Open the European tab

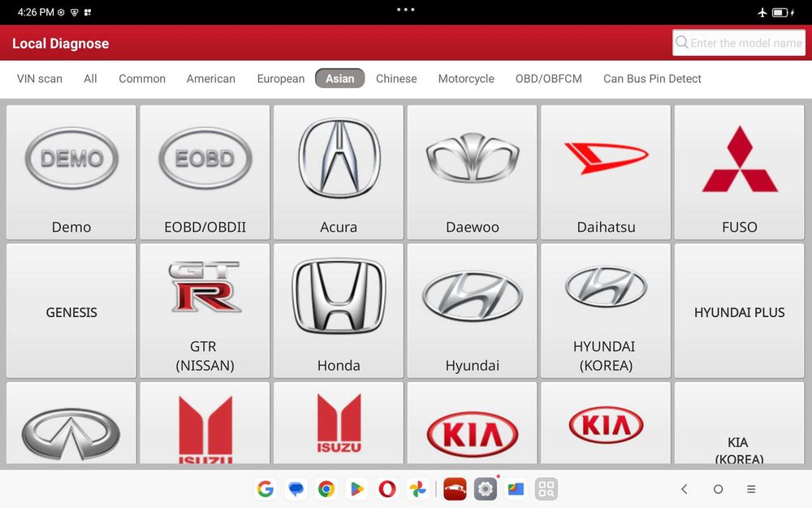[x=281, y=79]
